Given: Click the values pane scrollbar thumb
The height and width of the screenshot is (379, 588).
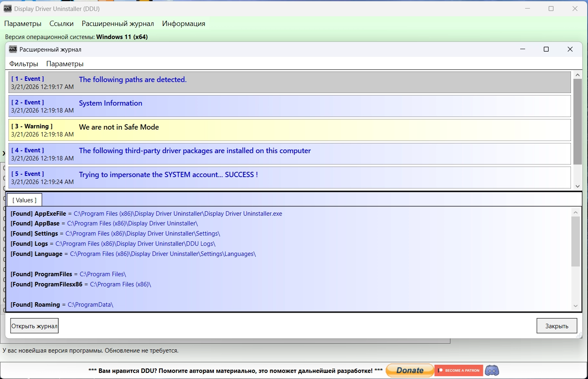Looking at the screenshot, I should [575, 241].
